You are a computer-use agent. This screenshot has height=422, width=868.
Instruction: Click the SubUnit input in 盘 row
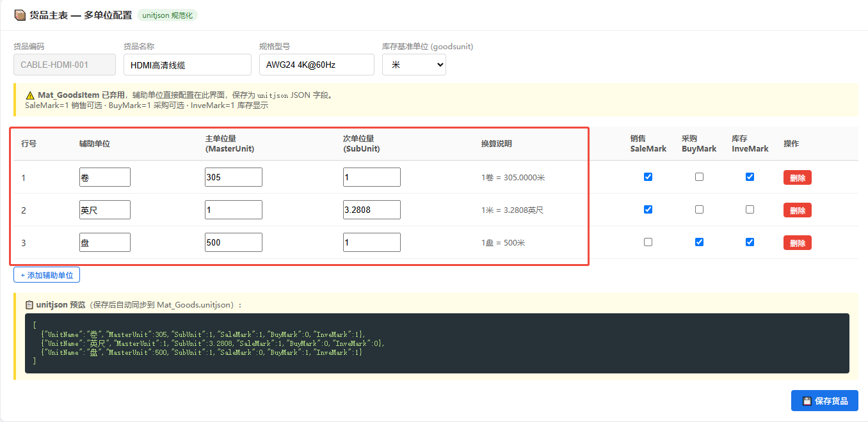tap(372, 242)
